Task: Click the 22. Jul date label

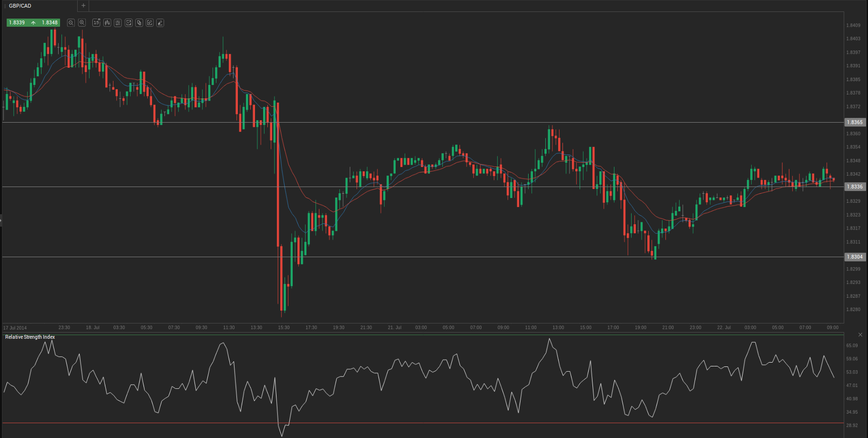Action: [x=724, y=327]
